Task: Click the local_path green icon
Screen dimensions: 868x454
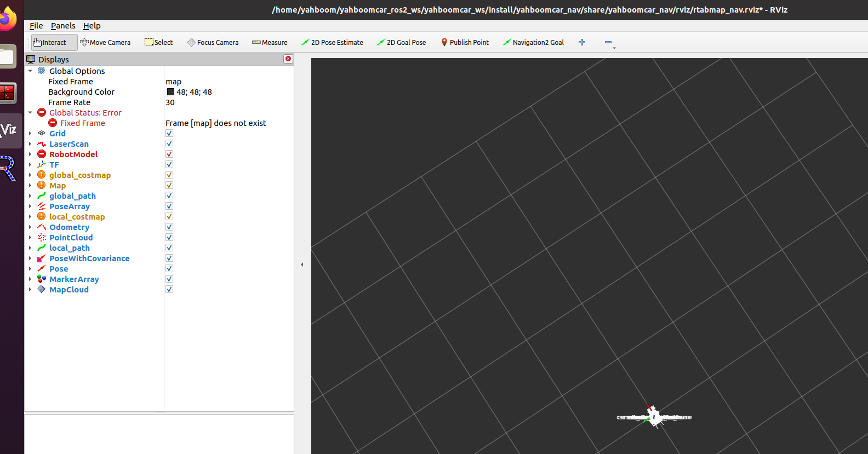Action: click(42, 248)
